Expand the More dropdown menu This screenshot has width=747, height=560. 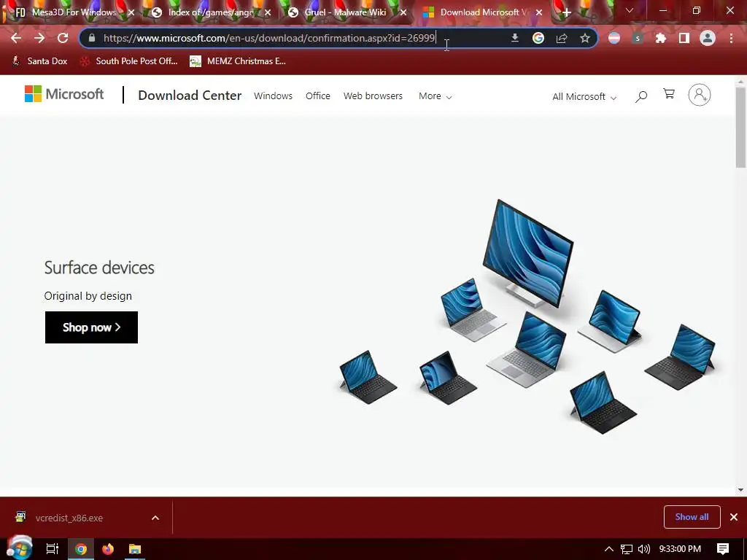pyautogui.click(x=435, y=96)
